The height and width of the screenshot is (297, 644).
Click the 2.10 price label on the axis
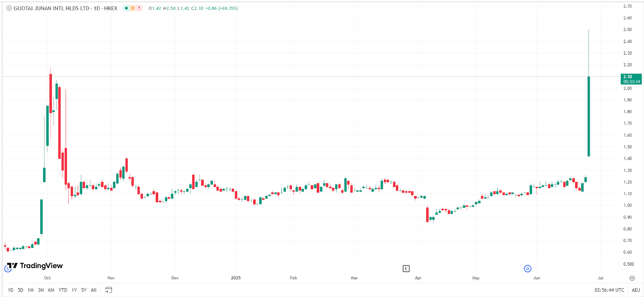pyautogui.click(x=628, y=76)
